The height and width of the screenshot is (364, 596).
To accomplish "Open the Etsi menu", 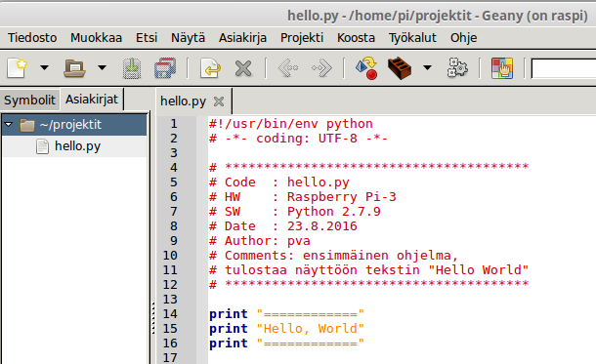I will tap(147, 38).
